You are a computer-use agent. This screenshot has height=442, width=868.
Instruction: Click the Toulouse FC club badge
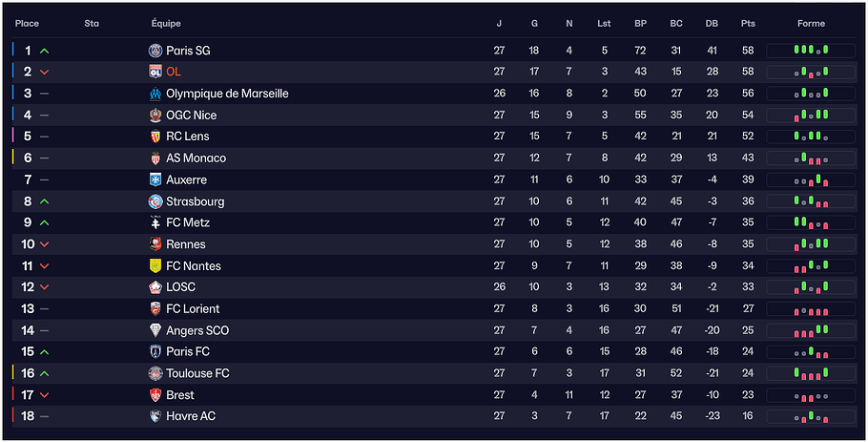155,373
